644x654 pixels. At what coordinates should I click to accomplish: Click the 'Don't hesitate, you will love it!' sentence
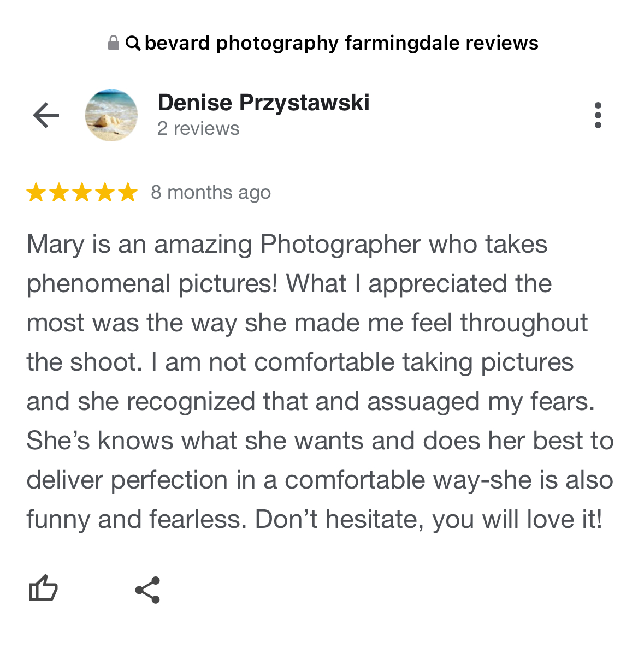pos(428,520)
